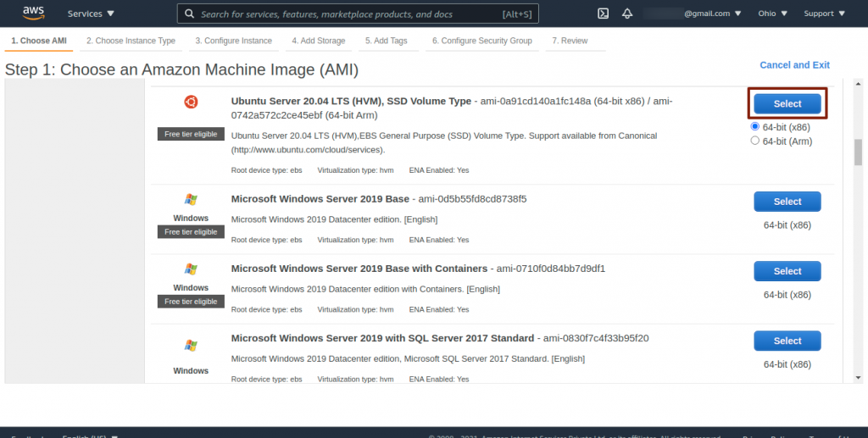Click Windows logo for Server 2019 Base
The width and height of the screenshot is (868, 438).
point(191,199)
